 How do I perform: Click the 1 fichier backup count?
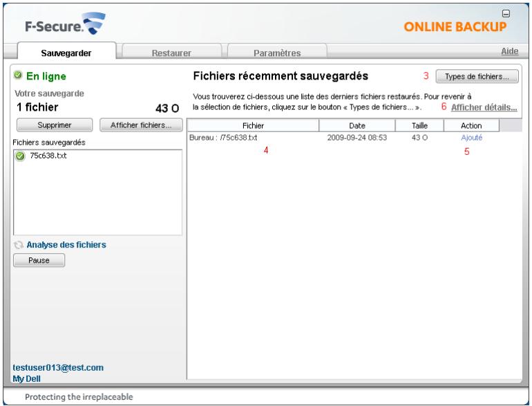(x=37, y=107)
